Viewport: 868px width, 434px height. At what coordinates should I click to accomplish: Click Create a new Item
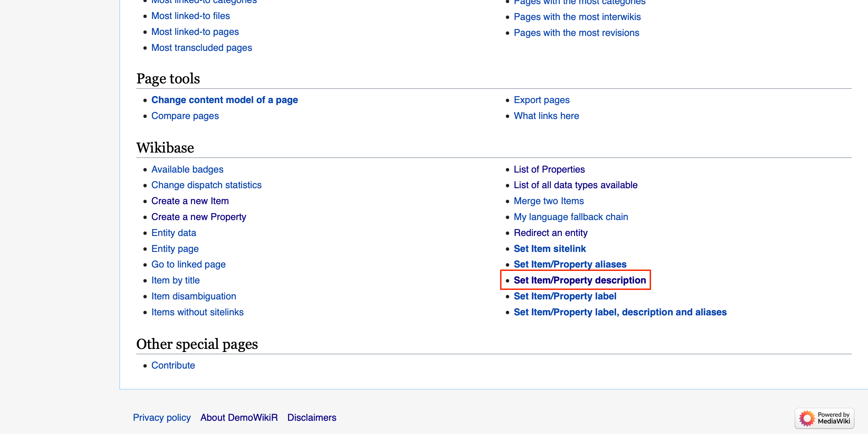(x=190, y=201)
